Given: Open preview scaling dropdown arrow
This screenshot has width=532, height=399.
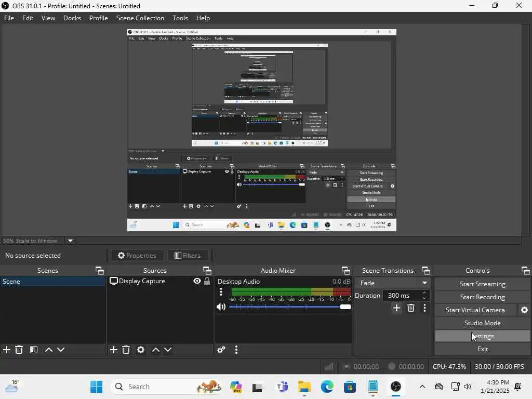Looking at the screenshot, I should (70, 241).
